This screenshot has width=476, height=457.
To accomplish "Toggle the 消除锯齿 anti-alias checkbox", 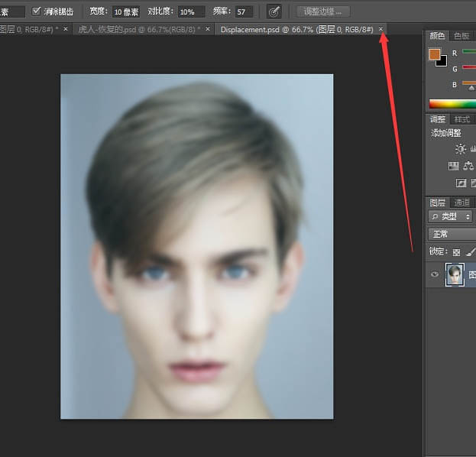I will tap(37, 11).
